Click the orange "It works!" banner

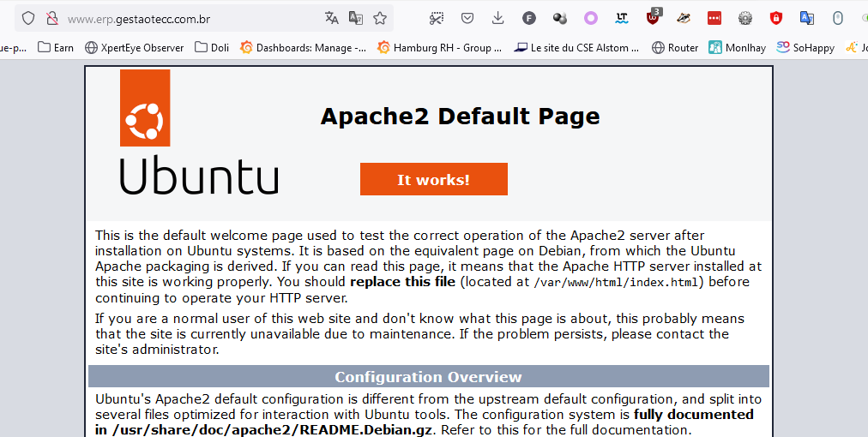pos(433,179)
